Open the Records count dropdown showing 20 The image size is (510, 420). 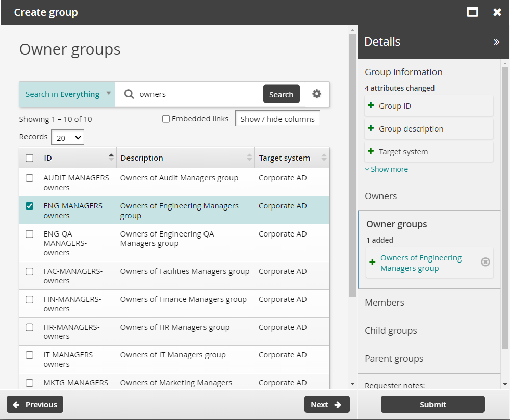67,137
